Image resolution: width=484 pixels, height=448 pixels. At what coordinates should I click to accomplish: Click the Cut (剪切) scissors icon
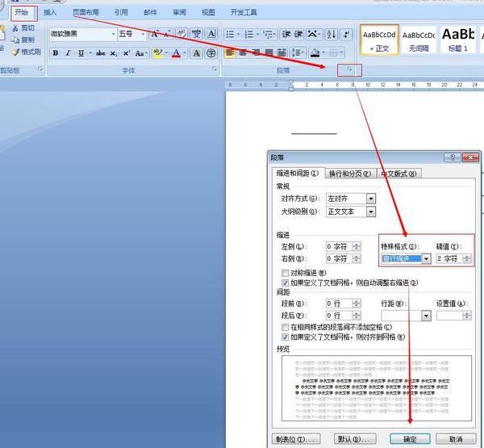15,28
